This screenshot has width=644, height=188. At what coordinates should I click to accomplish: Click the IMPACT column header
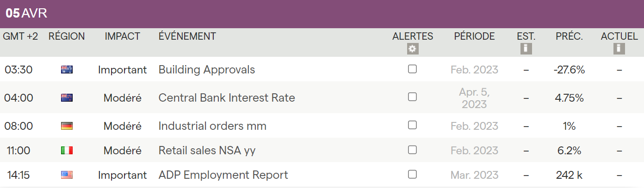point(122,36)
